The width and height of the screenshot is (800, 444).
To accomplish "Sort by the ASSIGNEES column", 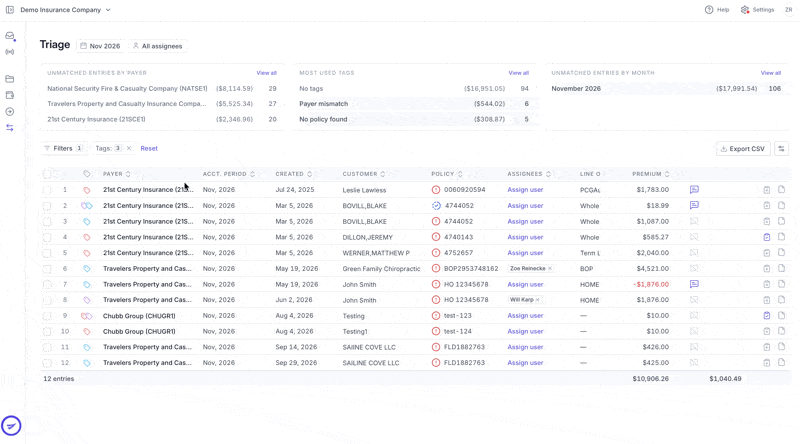I will (x=529, y=174).
